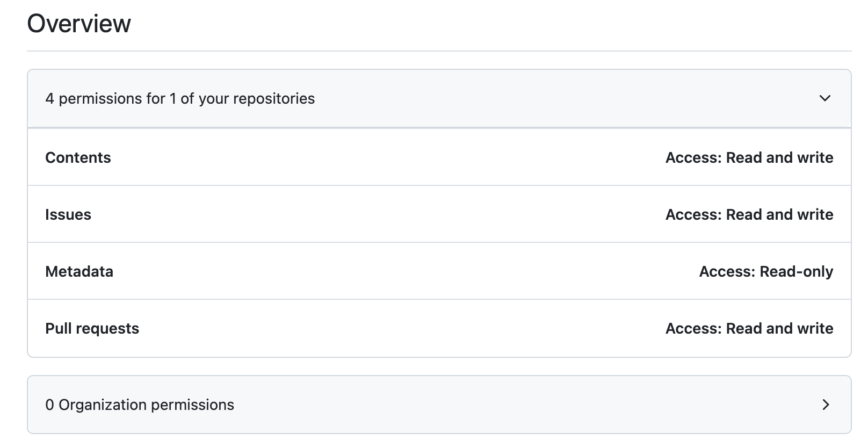Viewport: 868px width, 447px height.
Task: Open the 4 permissions for 1 repositories header
Action: pyautogui.click(x=180, y=99)
